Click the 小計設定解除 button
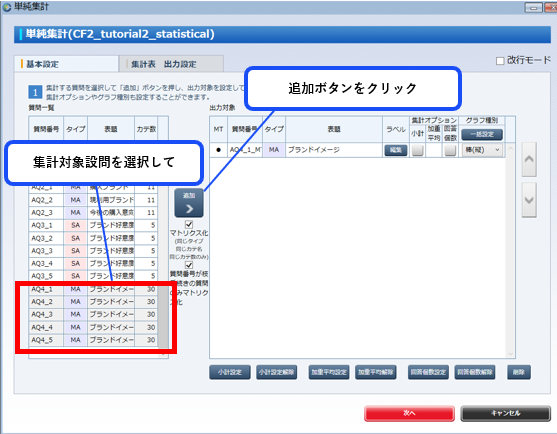 [276, 372]
